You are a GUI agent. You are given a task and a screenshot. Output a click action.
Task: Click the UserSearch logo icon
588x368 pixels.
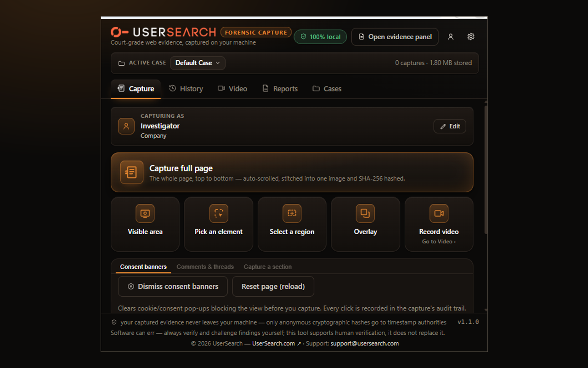[119, 32]
